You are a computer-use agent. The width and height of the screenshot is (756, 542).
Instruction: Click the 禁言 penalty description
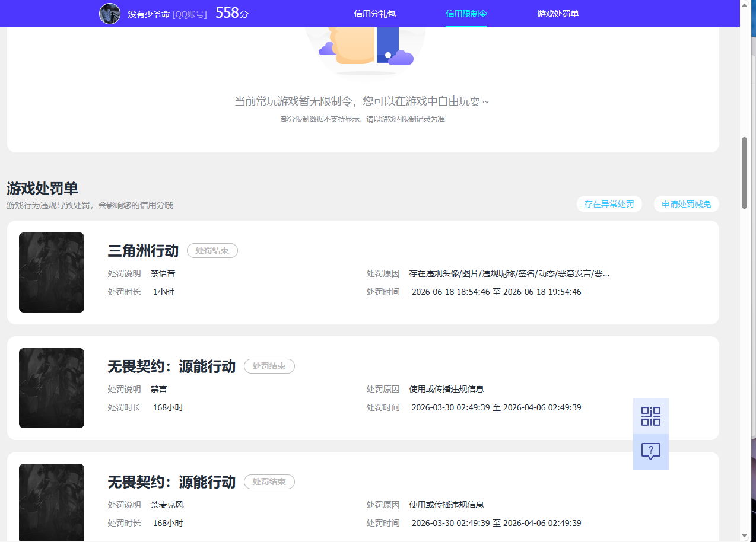(158, 389)
